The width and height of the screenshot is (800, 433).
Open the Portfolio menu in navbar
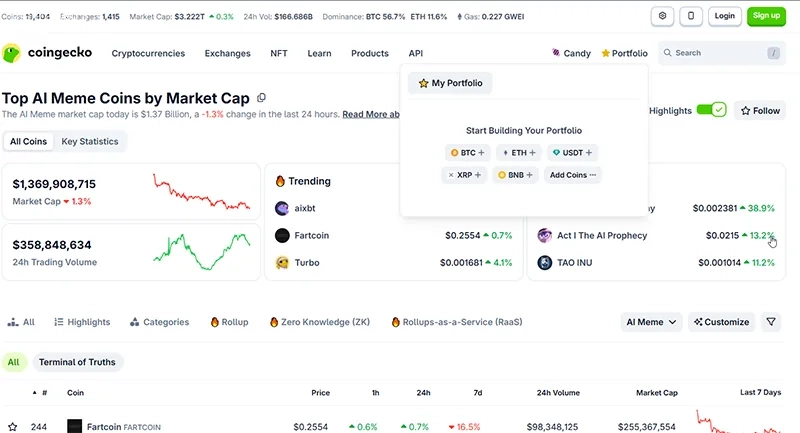click(x=624, y=53)
